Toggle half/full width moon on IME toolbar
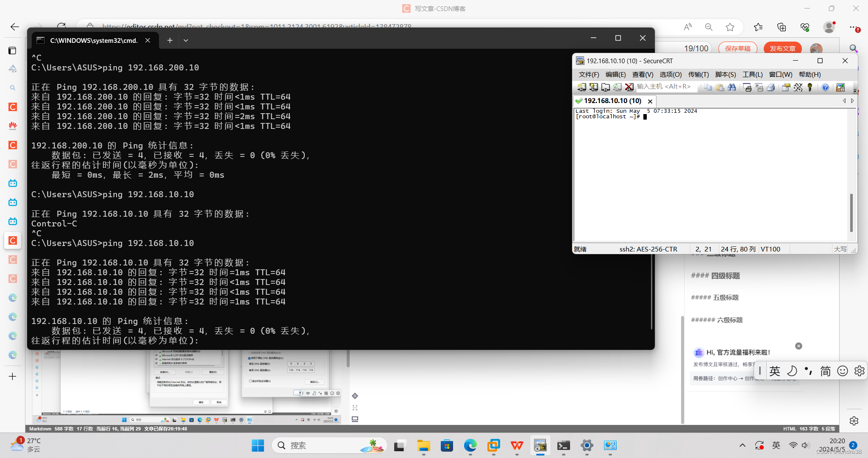 pos(792,371)
